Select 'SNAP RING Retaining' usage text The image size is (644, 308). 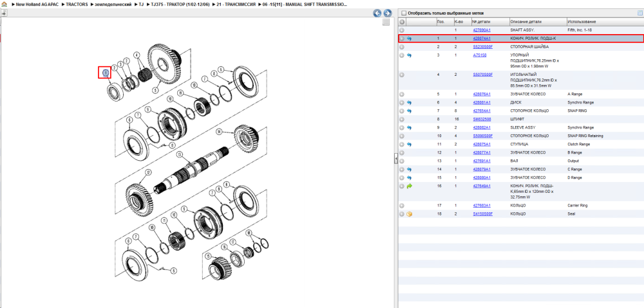click(x=585, y=136)
